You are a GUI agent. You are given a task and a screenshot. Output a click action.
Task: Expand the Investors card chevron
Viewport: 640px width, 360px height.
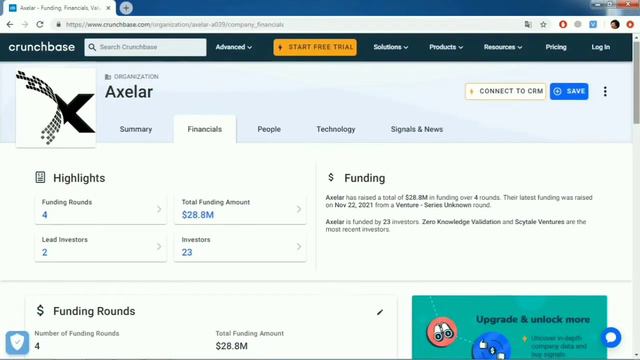[299, 247]
